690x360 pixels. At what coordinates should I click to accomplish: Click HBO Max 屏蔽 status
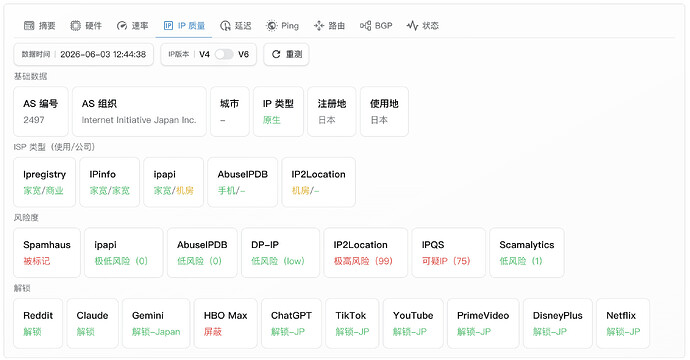click(213, 332)
